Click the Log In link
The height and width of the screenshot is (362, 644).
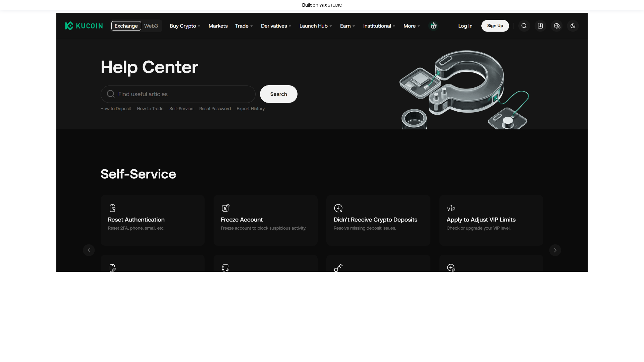click(x=465, y=26)
